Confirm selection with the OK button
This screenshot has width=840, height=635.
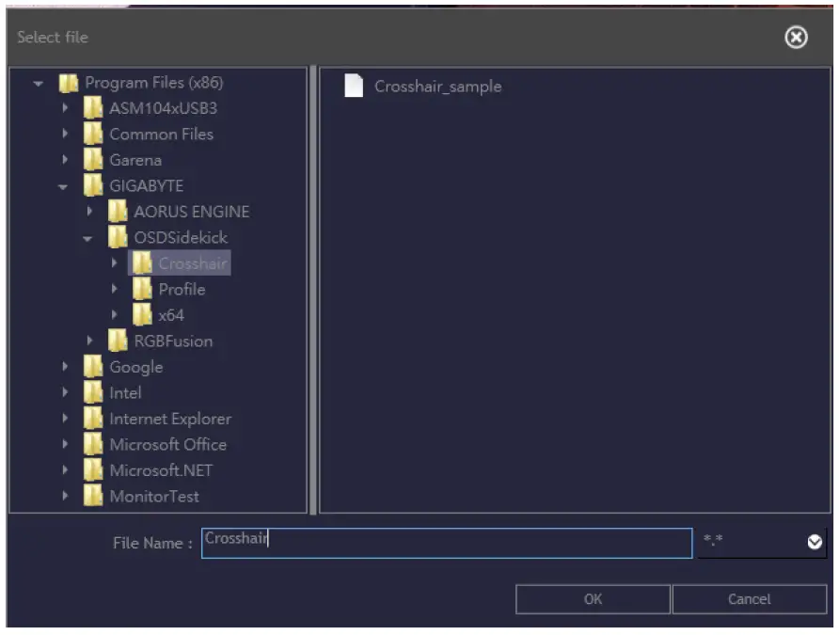593,599
